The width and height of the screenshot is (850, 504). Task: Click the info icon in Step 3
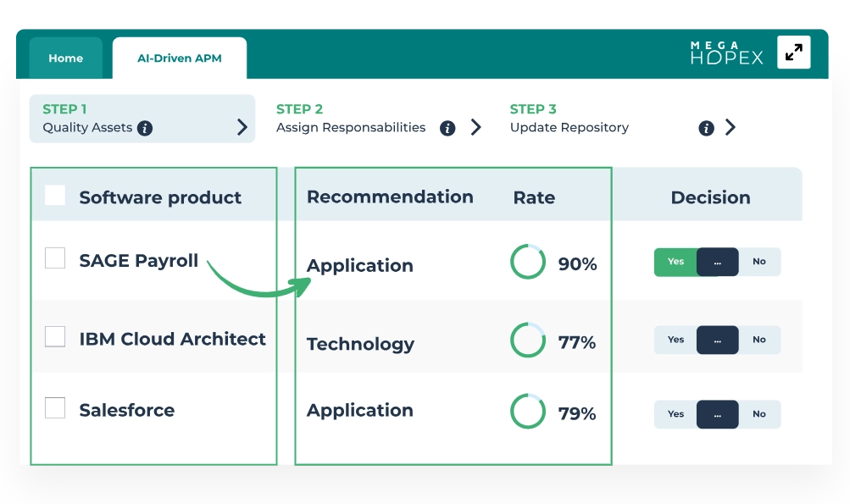click(x=706, y=129)
